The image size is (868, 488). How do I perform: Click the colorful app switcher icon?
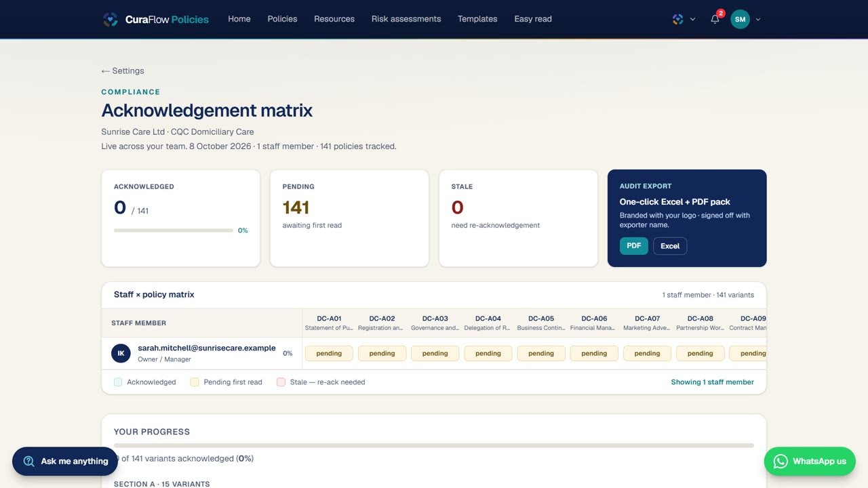click(x=677, y=19)
